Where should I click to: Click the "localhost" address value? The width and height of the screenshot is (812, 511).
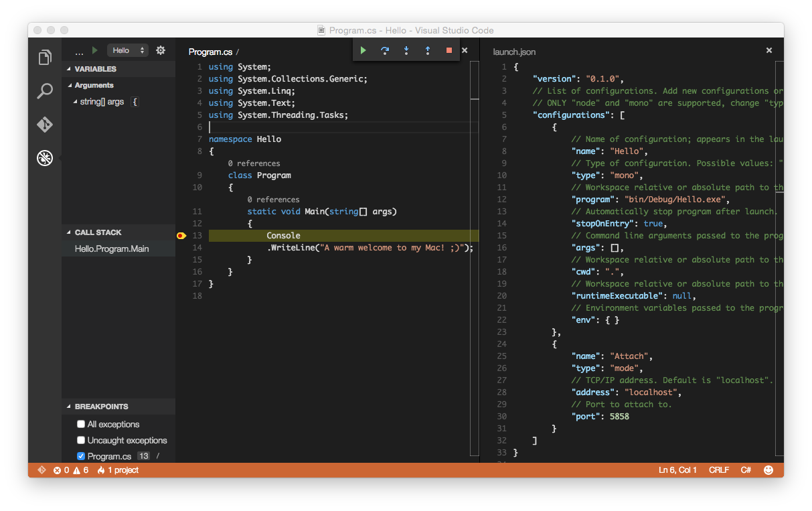[652, 392]
